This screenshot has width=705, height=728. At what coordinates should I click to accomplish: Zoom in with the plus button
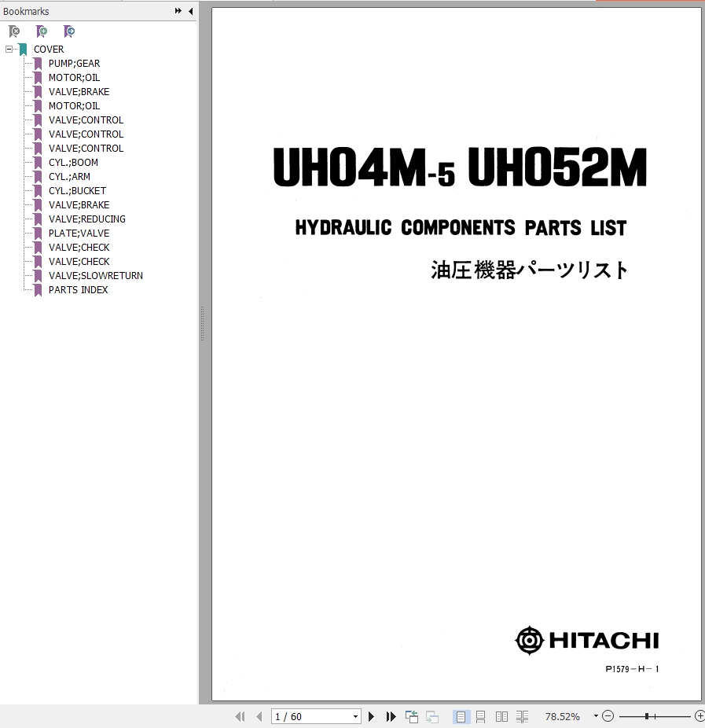click(x=699, y=716)
